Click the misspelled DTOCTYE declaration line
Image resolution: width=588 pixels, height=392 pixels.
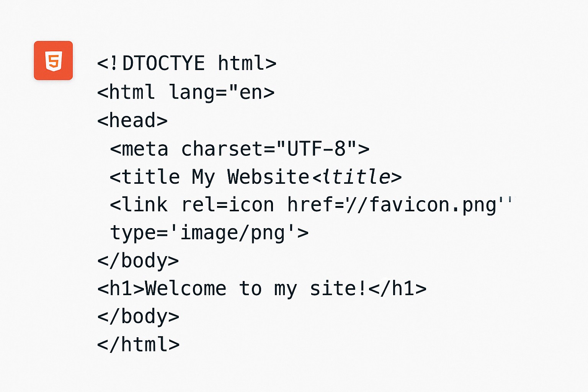pos(187,63)
